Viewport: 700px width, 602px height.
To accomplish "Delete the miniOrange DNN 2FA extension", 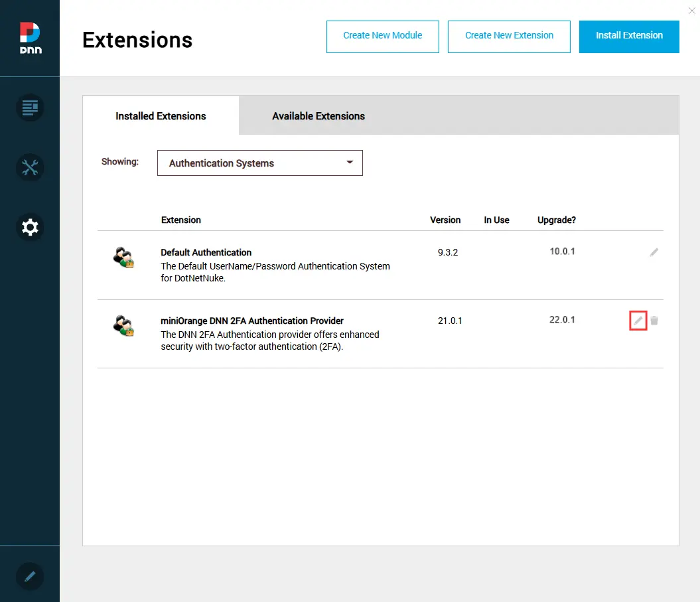I will pyautogui.click(x=654, y=321).
